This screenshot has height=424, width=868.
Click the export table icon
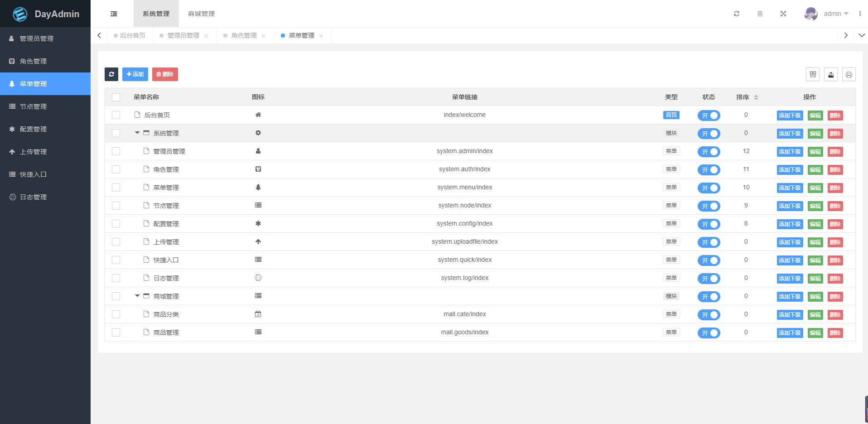pyautogui.click(x=831, y=74)
